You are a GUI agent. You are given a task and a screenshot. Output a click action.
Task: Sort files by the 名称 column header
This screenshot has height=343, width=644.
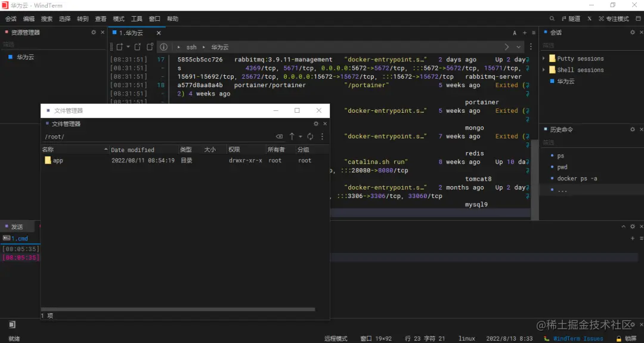75,150
